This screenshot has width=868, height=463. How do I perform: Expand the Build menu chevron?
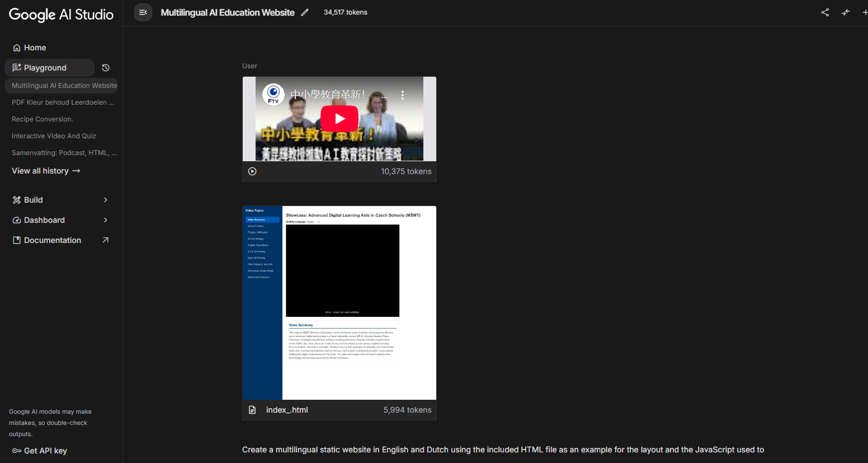tap(105, 200)
